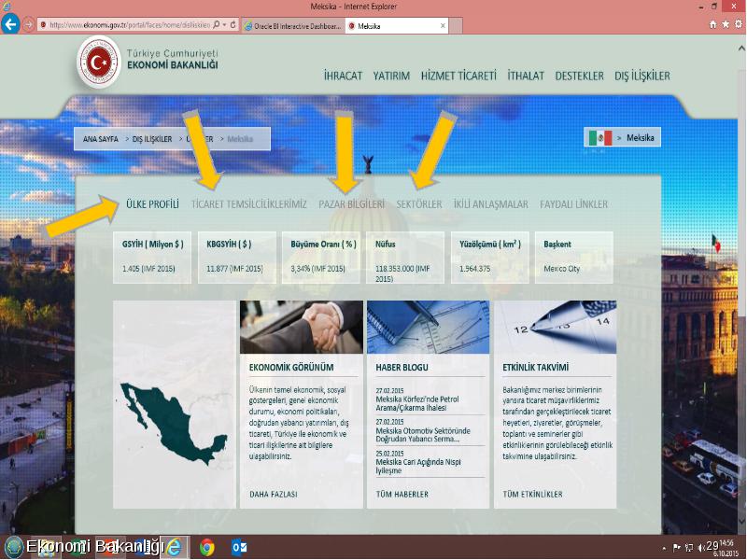Open the new tab button
The image size is (747, 560).
(x=456, y=26)
